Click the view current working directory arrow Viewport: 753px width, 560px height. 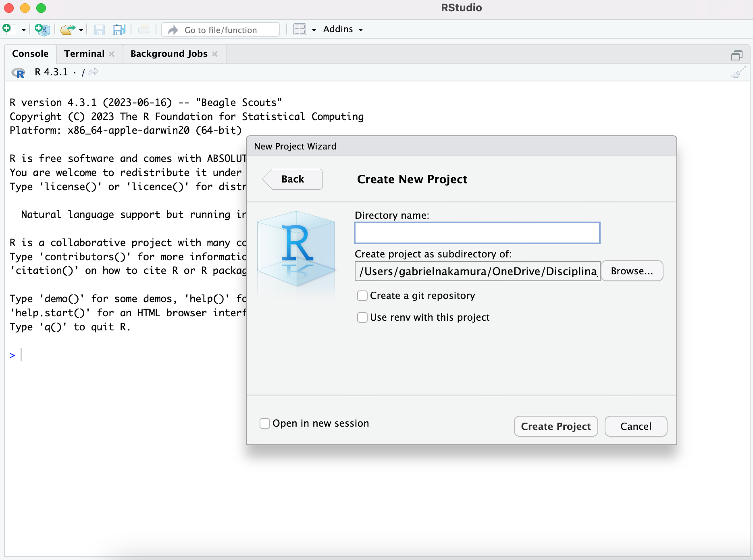(x=94, y=72)
